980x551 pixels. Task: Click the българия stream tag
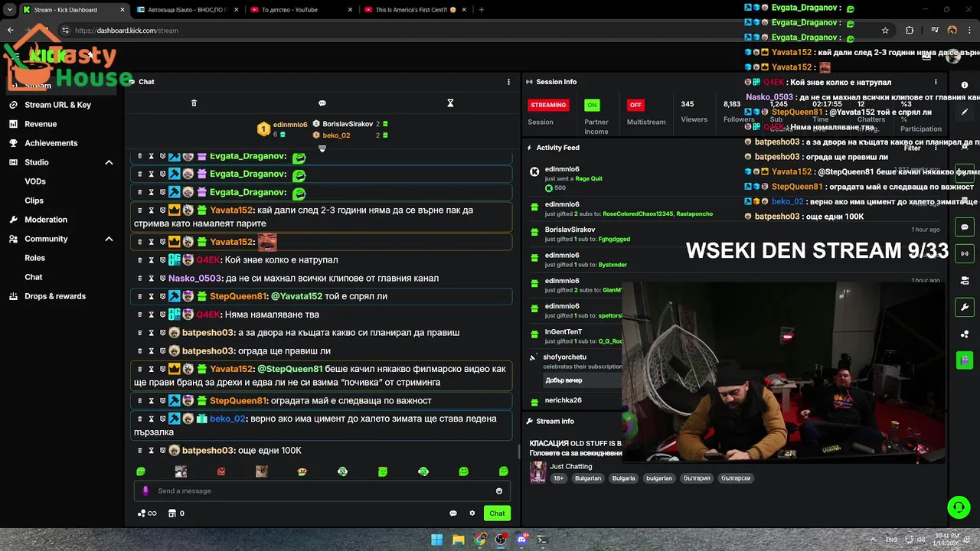(x=697, y=478)
